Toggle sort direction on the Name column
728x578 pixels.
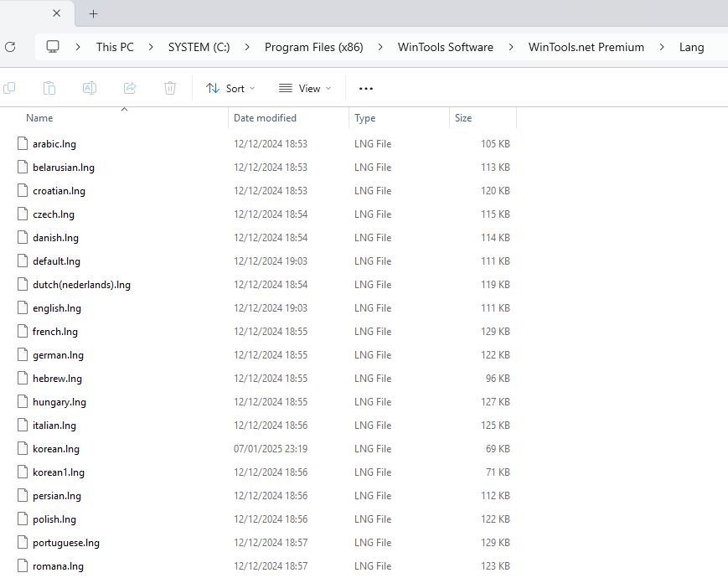point(39,117)
